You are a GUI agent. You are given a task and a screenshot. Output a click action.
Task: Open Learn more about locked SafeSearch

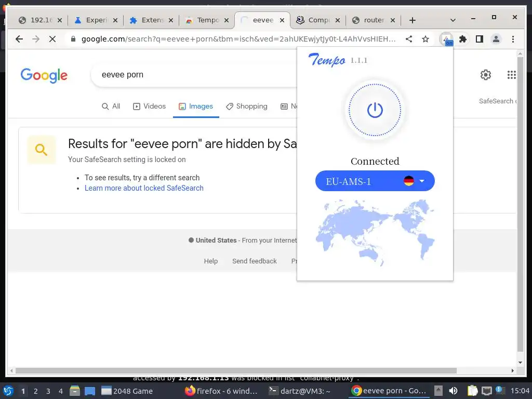(x=144, y=188)
